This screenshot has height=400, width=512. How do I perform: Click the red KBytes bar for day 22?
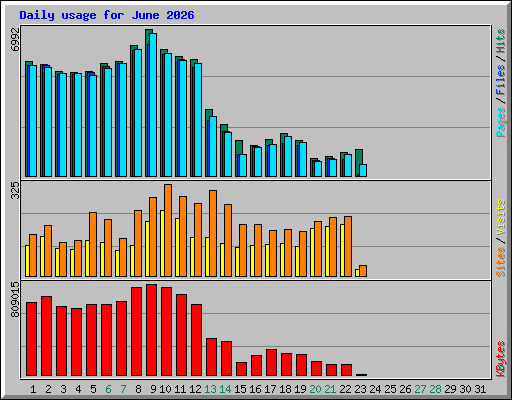tap(347, 370)
